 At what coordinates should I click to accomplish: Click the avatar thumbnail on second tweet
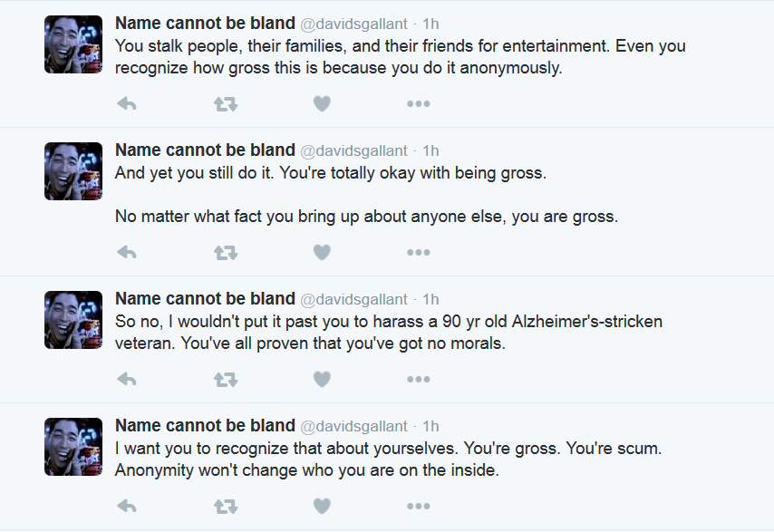pos(73,171)
